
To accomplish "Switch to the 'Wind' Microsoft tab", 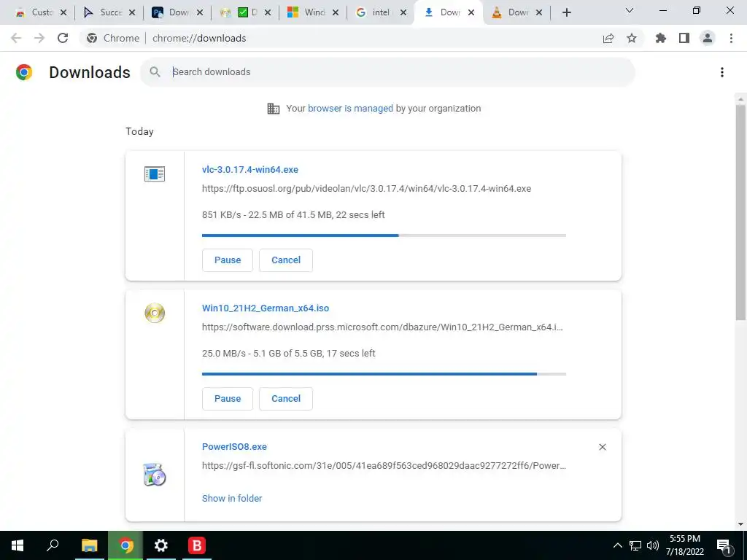I will coord(314,12).
